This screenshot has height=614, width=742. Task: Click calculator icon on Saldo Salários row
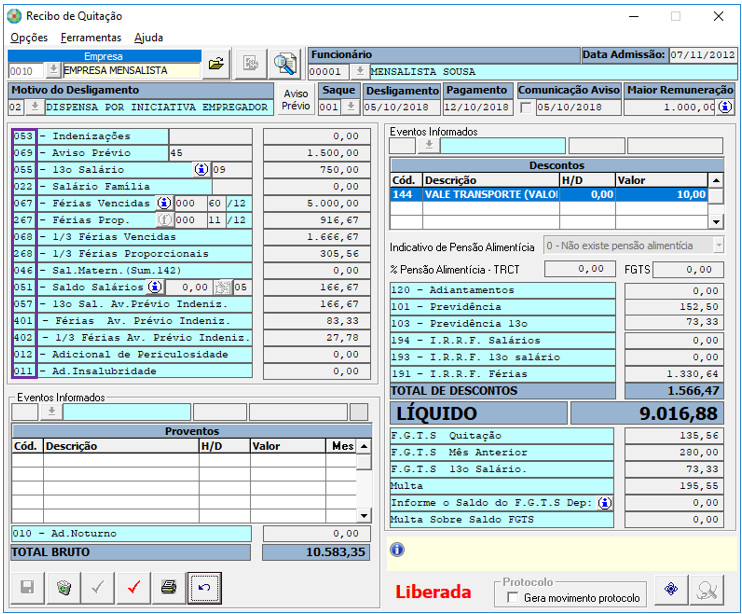(x=222, y=287)
